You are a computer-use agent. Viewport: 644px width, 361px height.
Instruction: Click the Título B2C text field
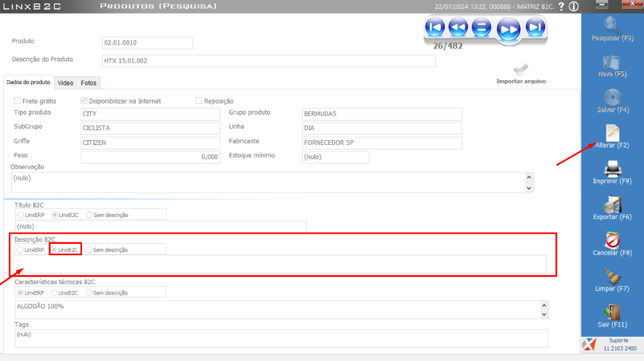(x=160, y=226)
